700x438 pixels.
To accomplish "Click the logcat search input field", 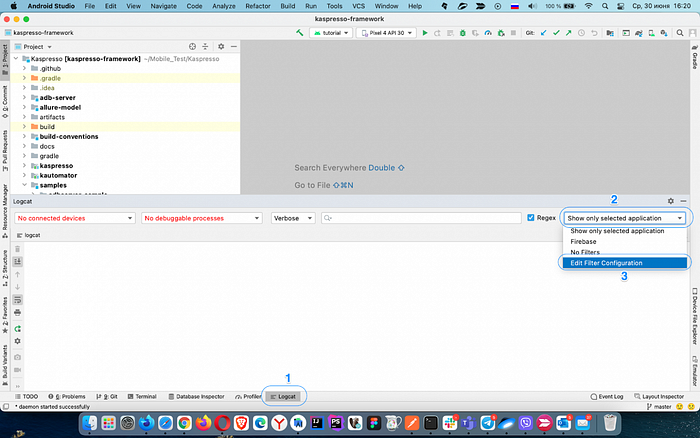I will (421, 218).
